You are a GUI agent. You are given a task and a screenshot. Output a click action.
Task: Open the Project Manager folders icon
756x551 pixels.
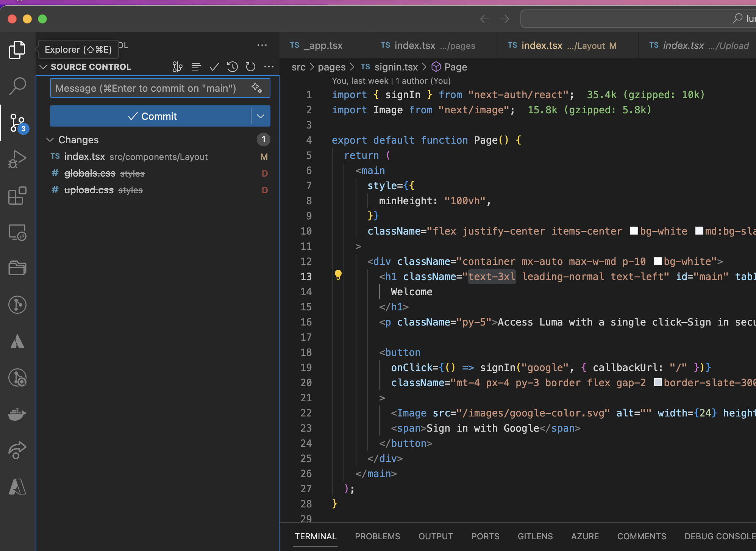pyautogui.click(x=17, y=268)
